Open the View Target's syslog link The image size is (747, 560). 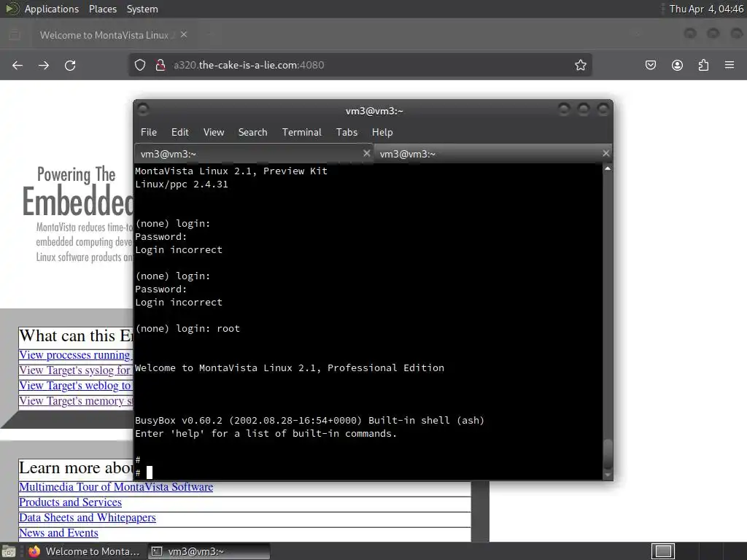click(76, 370)
